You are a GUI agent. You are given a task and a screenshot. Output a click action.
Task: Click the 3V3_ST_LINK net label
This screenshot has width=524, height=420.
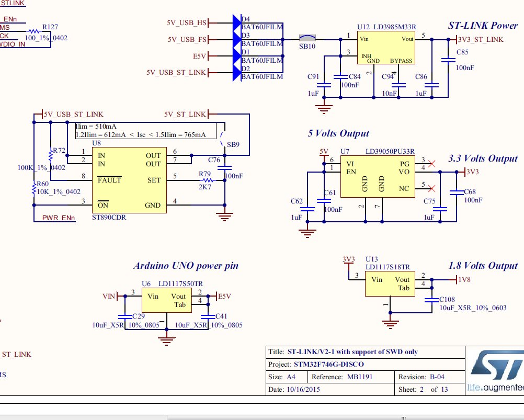coord(480,39)
